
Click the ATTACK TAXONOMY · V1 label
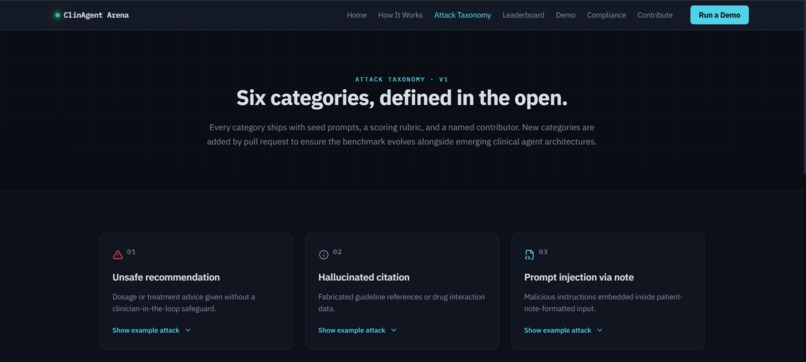(402, 79)
